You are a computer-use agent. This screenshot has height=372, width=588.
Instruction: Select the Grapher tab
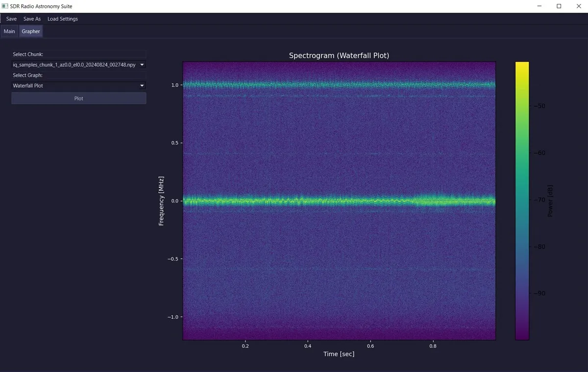31,31
